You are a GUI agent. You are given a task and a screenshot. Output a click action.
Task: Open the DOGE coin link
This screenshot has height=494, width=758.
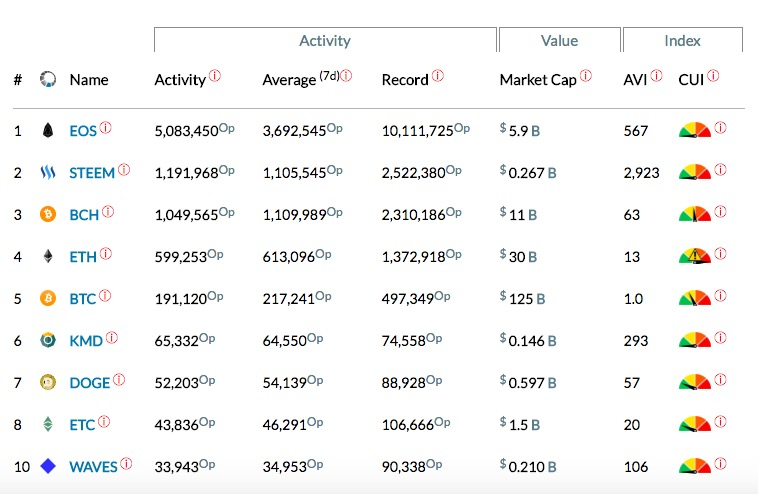[90, 383]
